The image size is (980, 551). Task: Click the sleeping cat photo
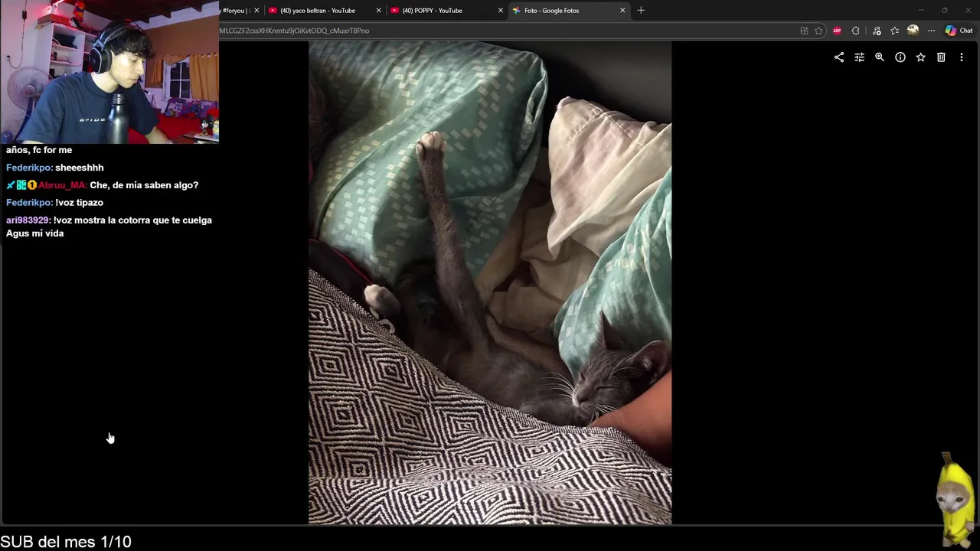tap(490, 282)
